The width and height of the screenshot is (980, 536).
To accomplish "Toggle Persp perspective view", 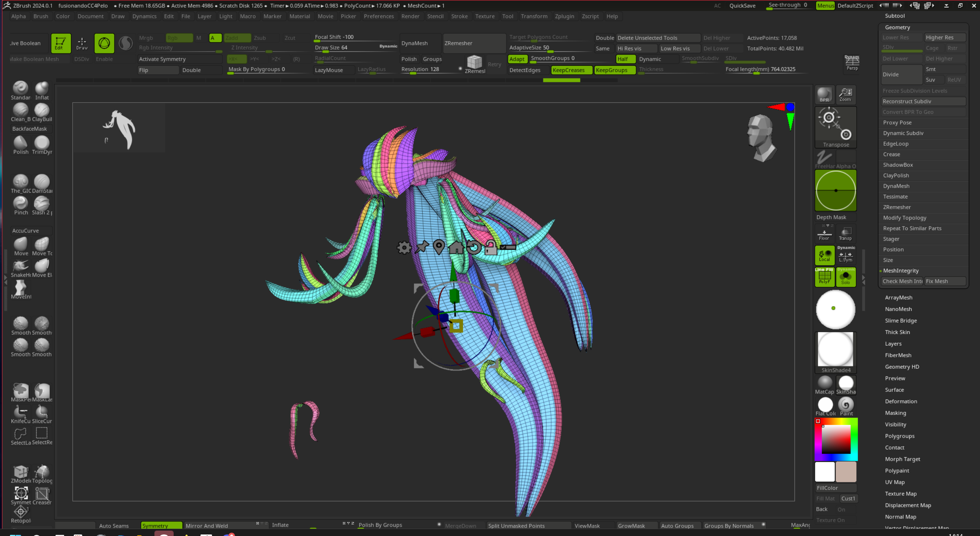I will [852, 63].
